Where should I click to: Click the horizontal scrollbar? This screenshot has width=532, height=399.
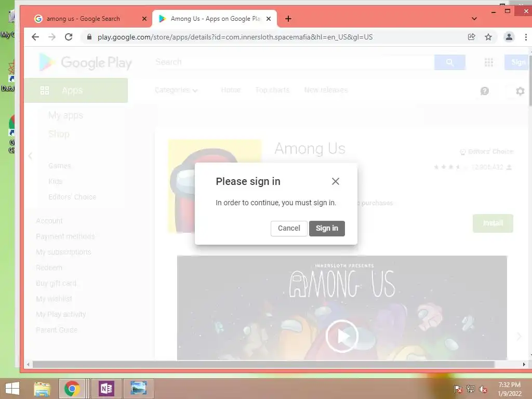pos(263,364)
